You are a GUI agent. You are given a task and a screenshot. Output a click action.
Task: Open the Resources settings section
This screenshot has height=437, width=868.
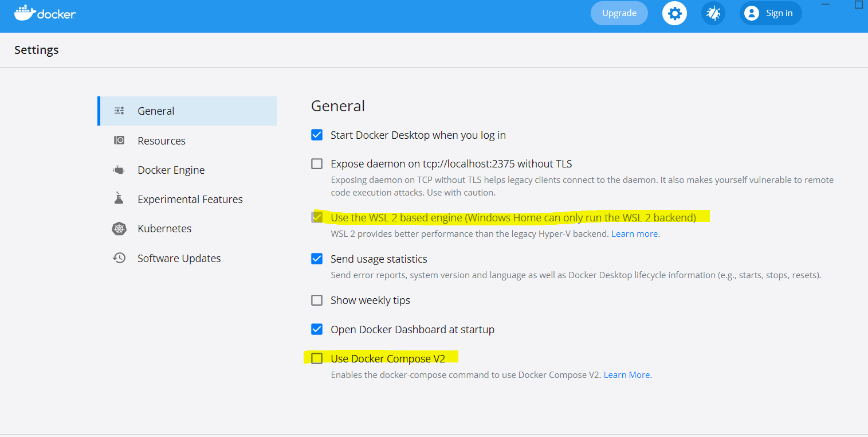tap(187, 141)
